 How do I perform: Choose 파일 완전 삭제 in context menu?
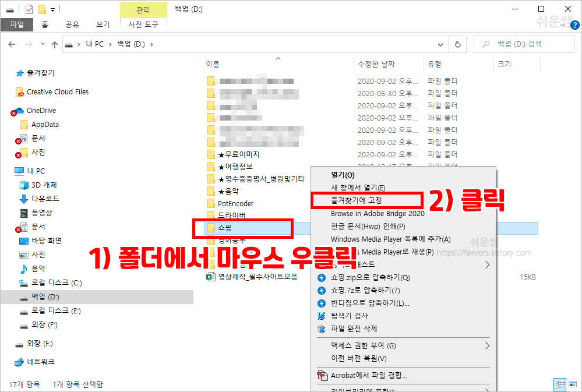click(354, 329)
